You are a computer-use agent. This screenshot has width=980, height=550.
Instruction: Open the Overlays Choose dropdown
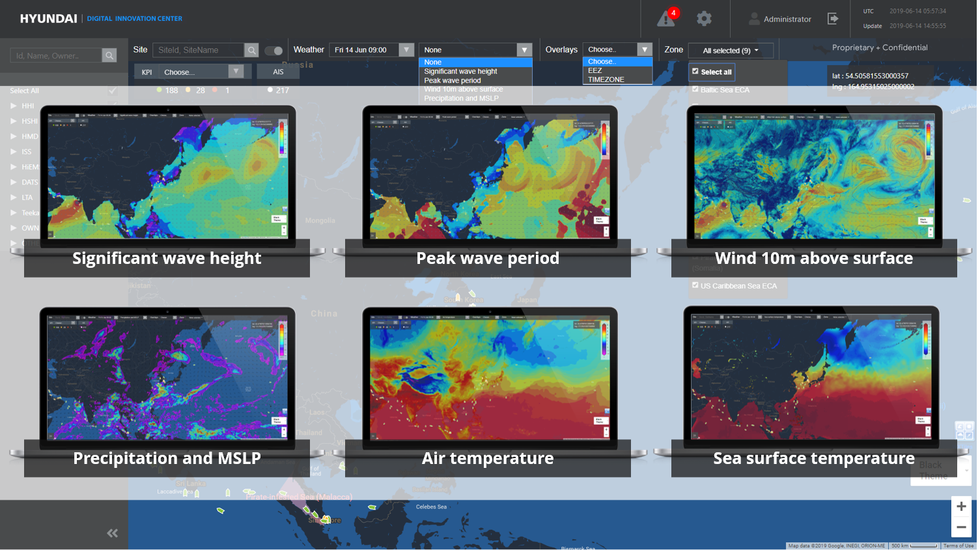coord(617,49)
